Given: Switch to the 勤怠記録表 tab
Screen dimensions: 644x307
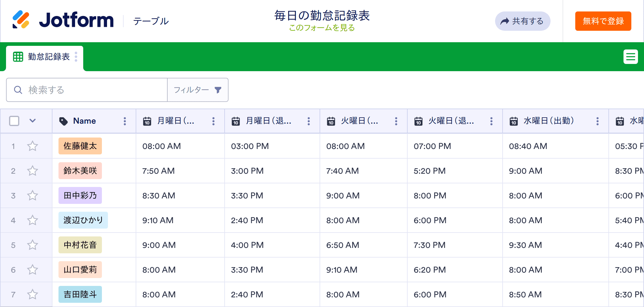Looking at the screenshot, I should tap(48, 57).
